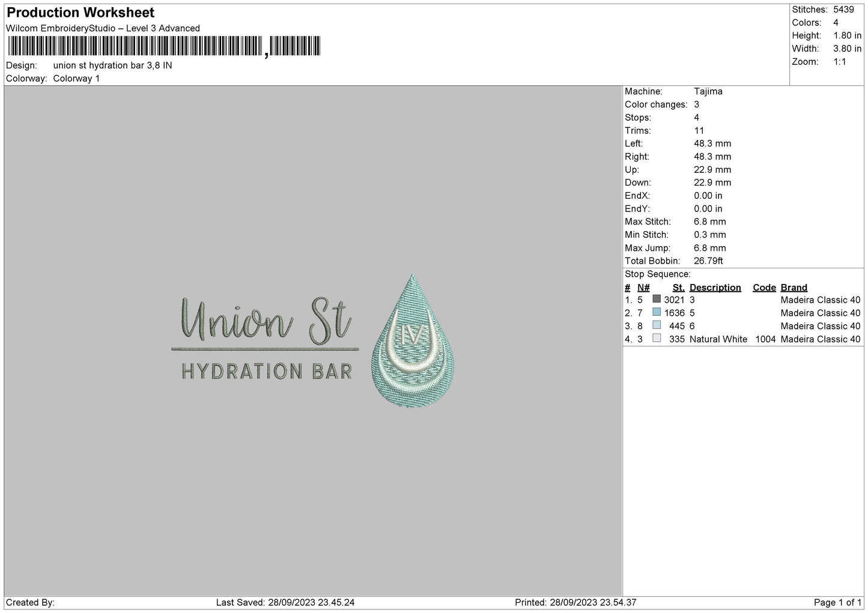
Task: Click the 'Created By:' footer label
Action: tap(31, 602)
